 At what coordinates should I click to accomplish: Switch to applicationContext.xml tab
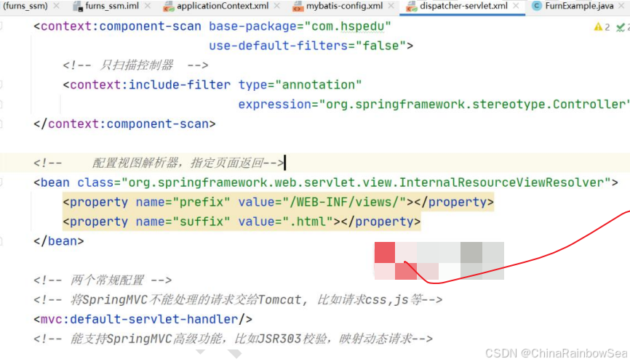(217, 6)
